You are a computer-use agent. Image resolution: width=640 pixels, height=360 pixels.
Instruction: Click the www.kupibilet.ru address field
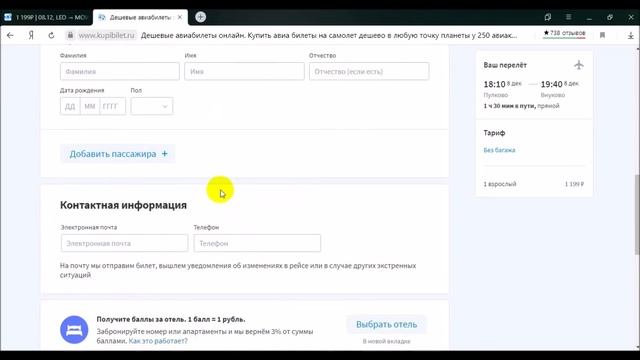pyautogui.click(x=106, y=36)
